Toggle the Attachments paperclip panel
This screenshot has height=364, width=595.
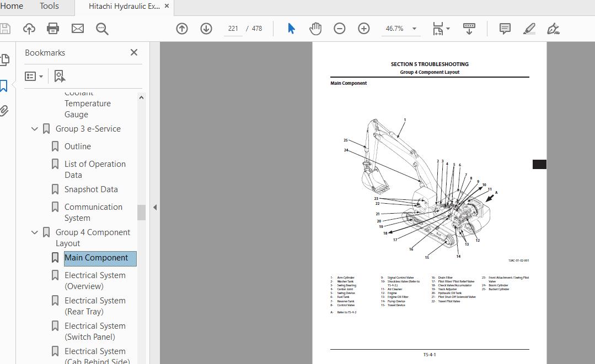[x=4, y=111]
